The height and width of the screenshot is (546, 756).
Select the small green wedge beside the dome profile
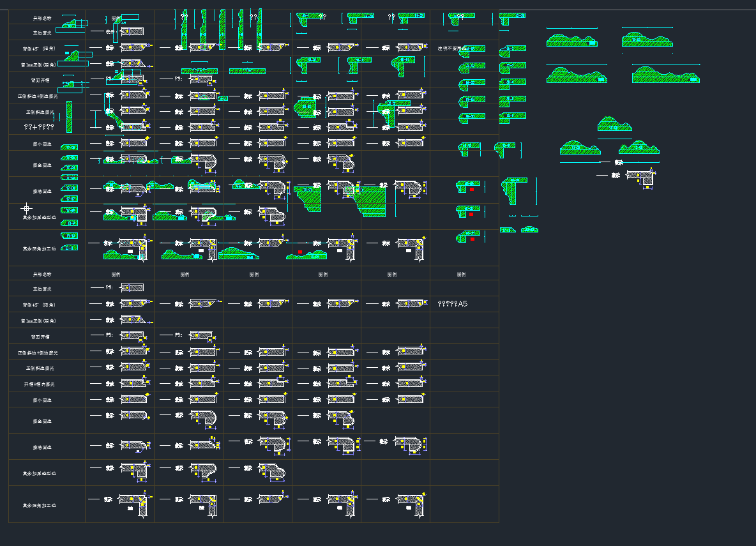[x=507, y=229]
